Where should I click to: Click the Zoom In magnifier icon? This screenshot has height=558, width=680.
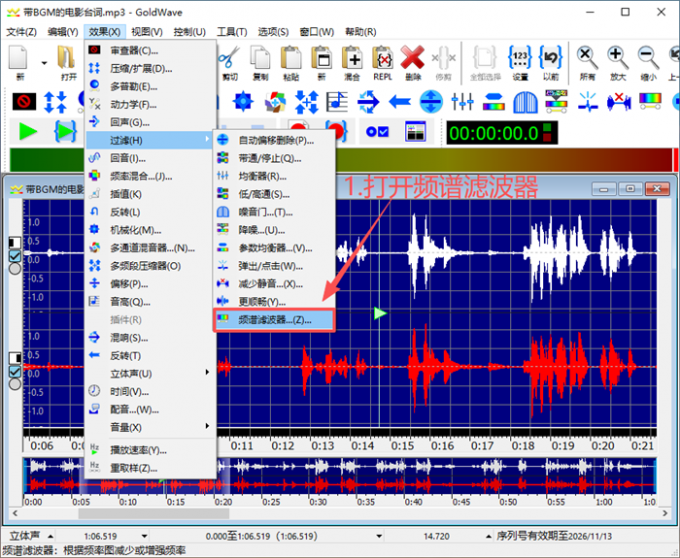tap(618, 58)
